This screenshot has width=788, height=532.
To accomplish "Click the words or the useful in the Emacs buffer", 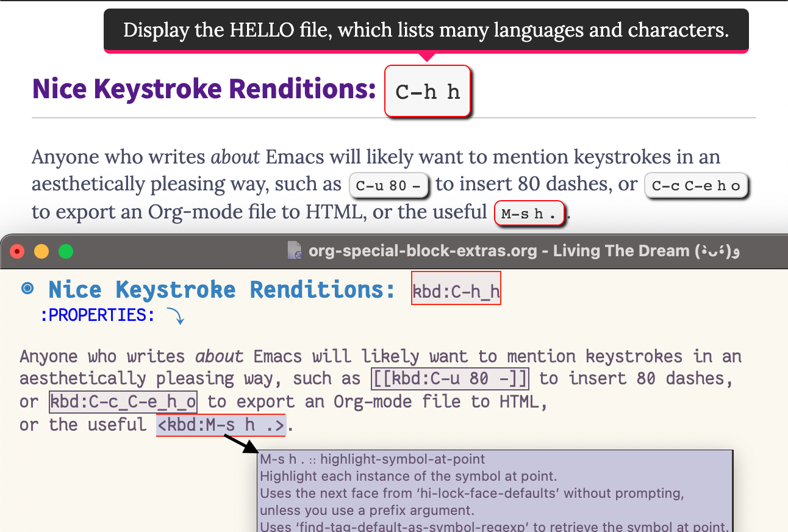I will [x=83, y=425].
